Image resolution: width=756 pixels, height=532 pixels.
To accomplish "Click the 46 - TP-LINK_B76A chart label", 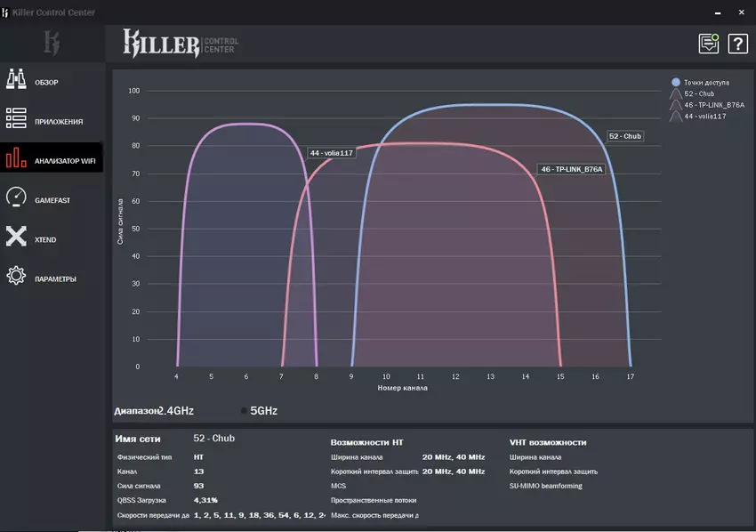I will pyautogui.click(x=572, y=169).
